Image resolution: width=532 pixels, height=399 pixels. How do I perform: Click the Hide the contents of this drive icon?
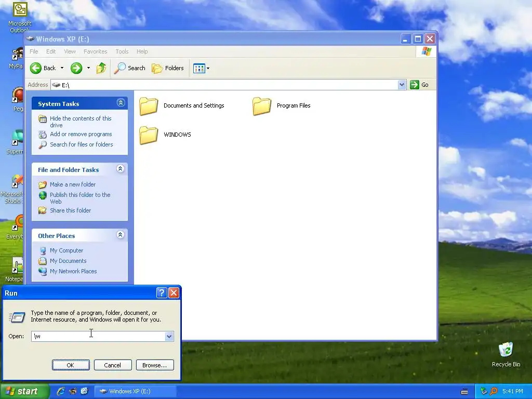tap(43, 119)
